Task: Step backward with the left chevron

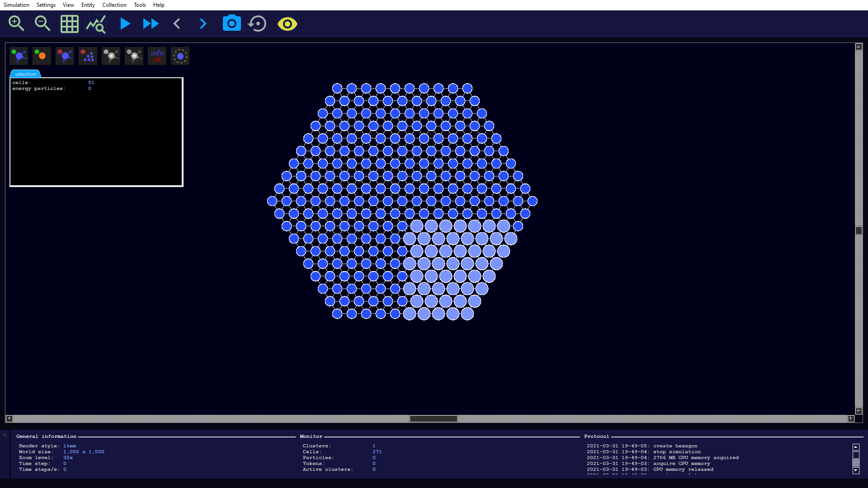Action: pos(177,23)
